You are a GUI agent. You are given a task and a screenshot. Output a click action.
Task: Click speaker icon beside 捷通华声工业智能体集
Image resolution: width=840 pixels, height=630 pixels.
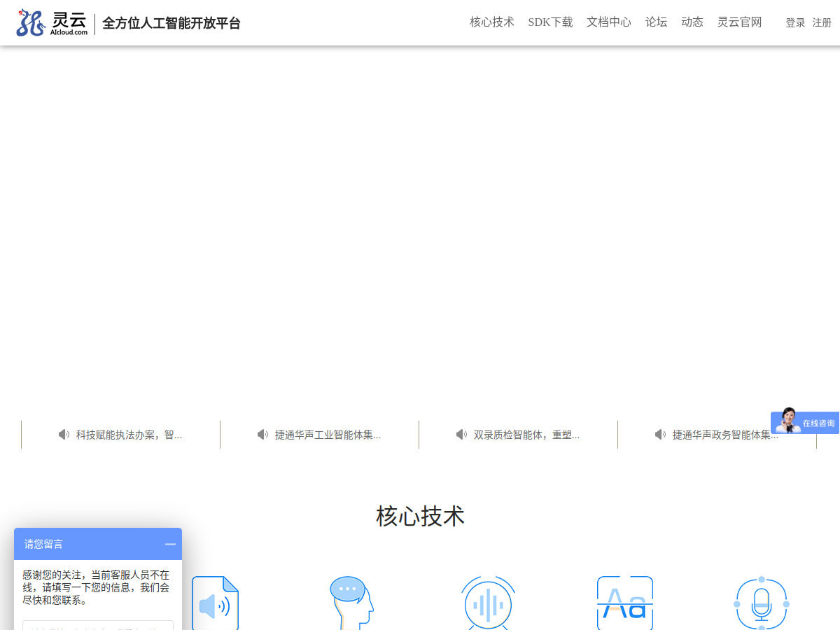[262, 435]
